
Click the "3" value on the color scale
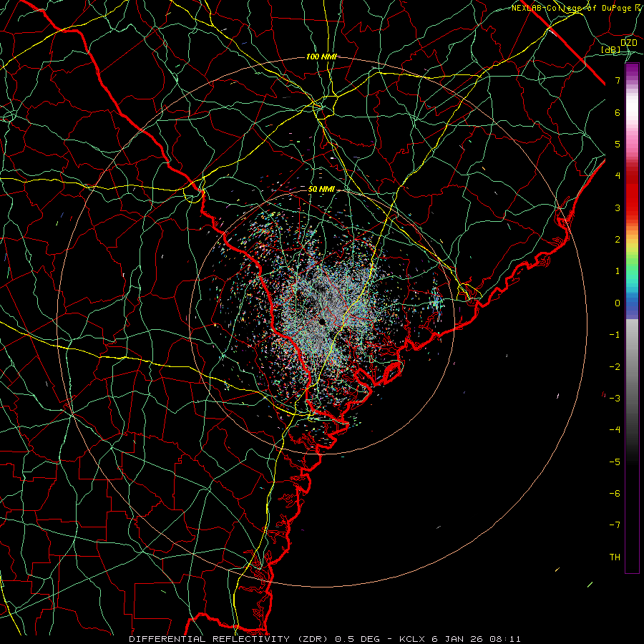[x=618, y=208]
